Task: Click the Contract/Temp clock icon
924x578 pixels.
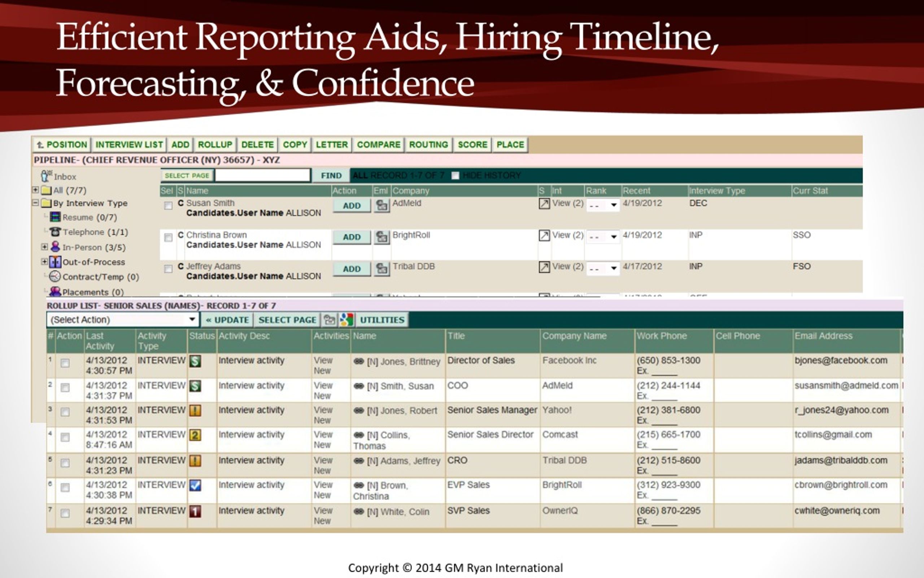Action: pos(55,276)
